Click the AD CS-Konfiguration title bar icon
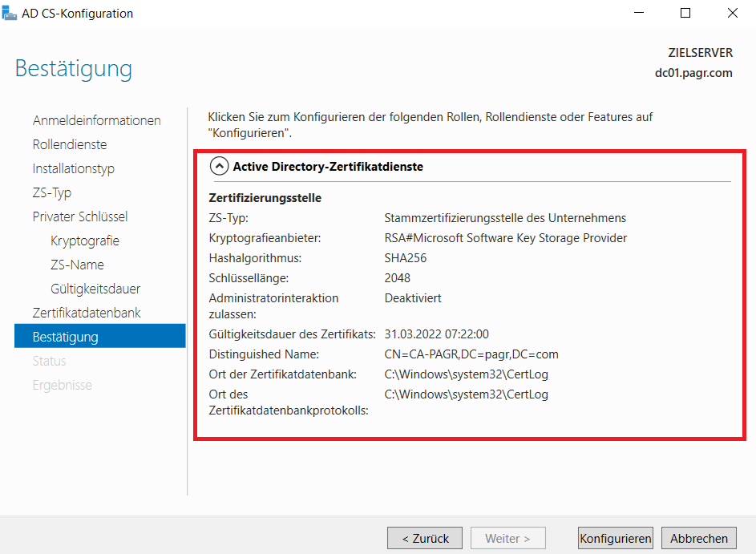This screenshot has height=554, width=756. [10, 14]
